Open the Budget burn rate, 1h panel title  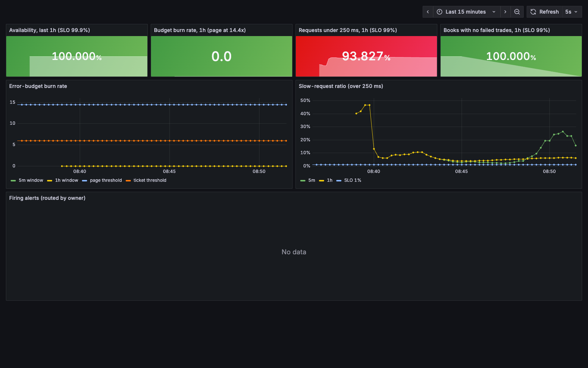pyautogui.click(x=200, y=30)
